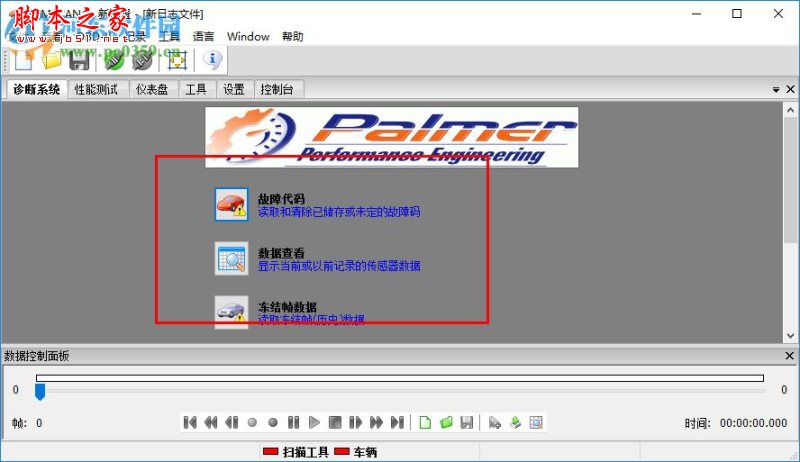Click the freeze frame data car icon

231,312
